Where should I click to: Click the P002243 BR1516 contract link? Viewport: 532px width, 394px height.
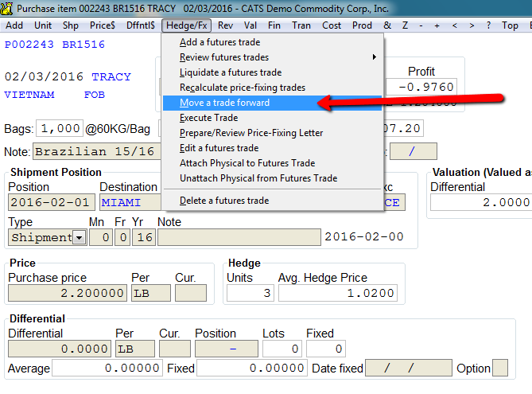[x=55, y=45]
